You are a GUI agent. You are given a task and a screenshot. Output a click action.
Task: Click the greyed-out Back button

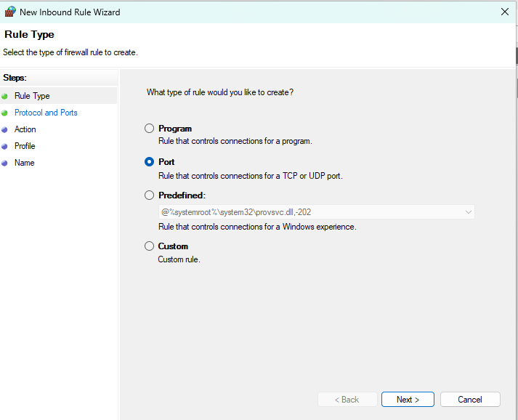point(347,400)
